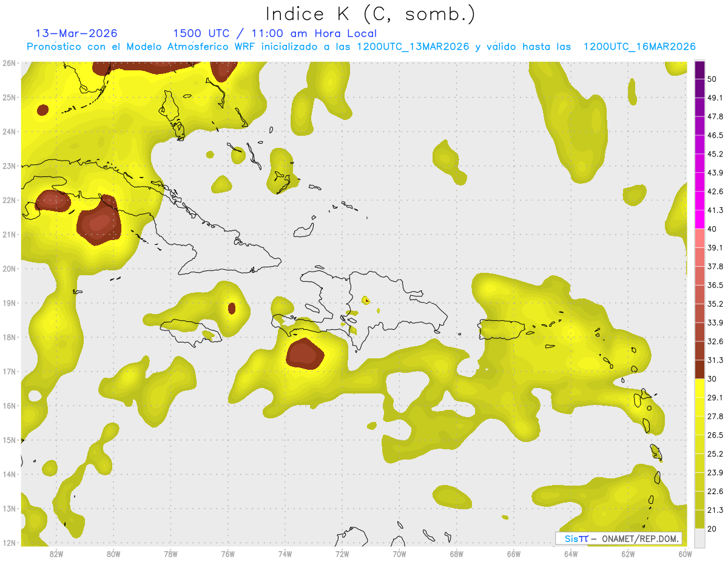Click the "SisTT - ONAMET/REP.DOM." credit label
This screenshot has height=562, width=728.
(x=618, y=538)
